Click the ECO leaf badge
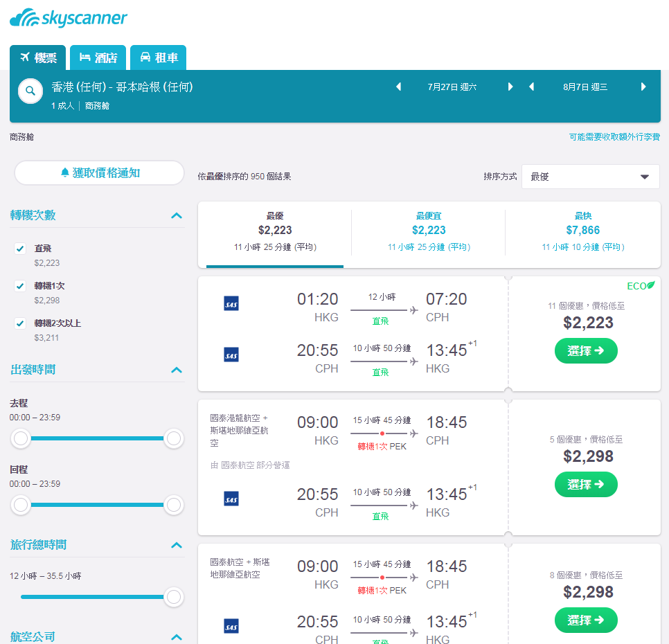Viewport: 669px width, 644px height. tap(641, 286)
